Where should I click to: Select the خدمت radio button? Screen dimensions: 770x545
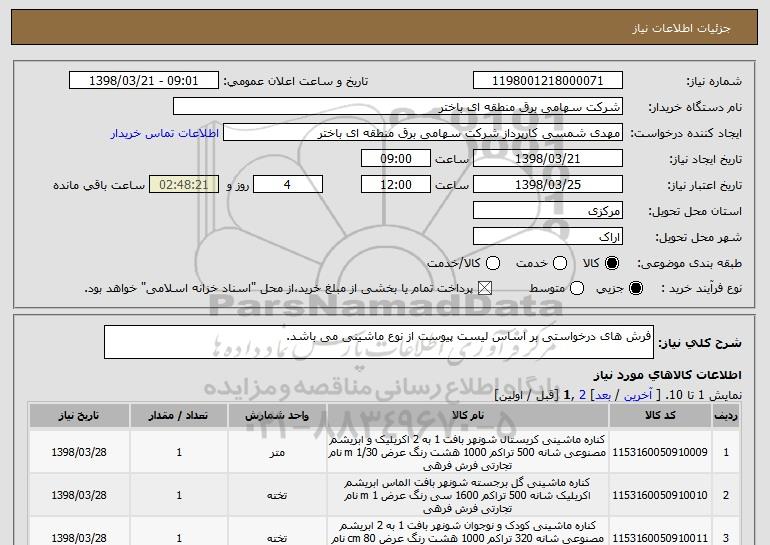[560, 263]
